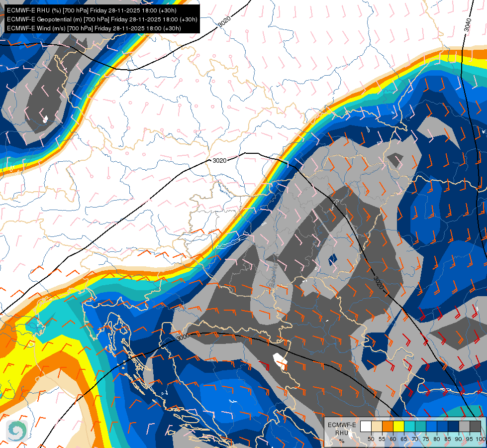Click the swirl logo icon

pos(17,431)
